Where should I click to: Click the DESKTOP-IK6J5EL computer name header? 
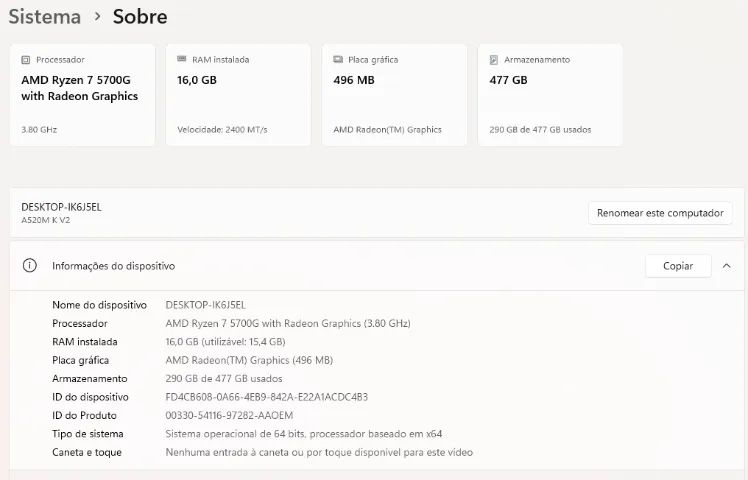pyautogui.click(x=62, y=207)
